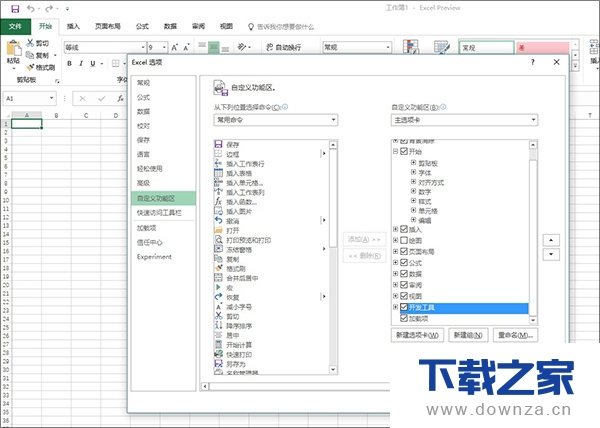Click the 添加 add button
This screenshot has height=428, width=600.
click(364, 239)
